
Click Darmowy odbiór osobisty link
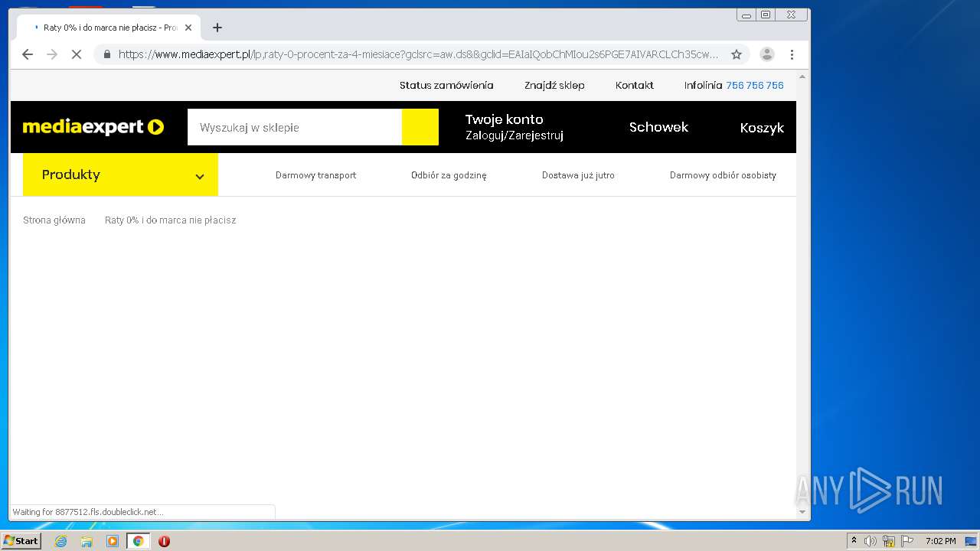coord(723,175)
